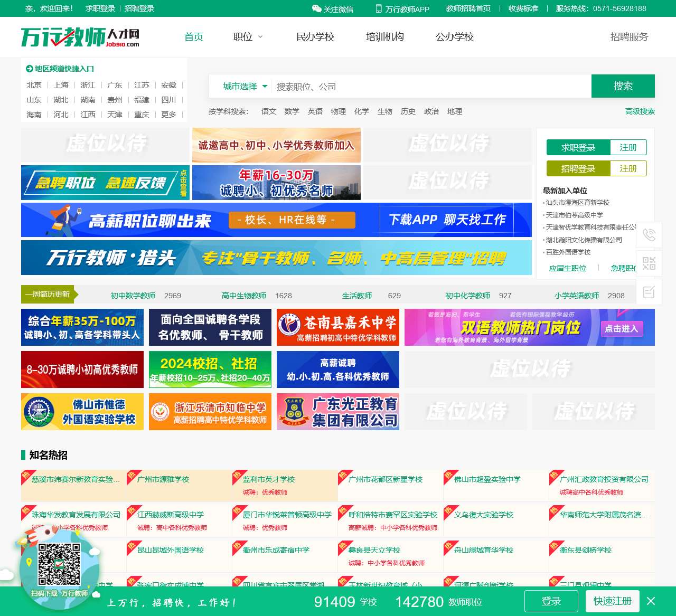This screenshot has height=616, width=676.
Task: Show the QR code floating icon
Action: (649, 263)
